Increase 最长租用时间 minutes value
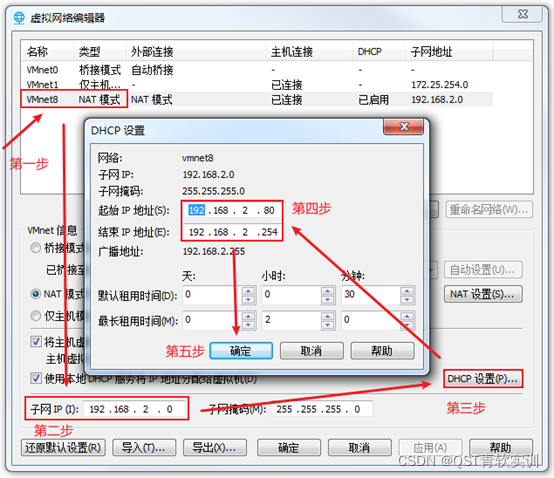 pyautogui.click(x=407, y=316)
